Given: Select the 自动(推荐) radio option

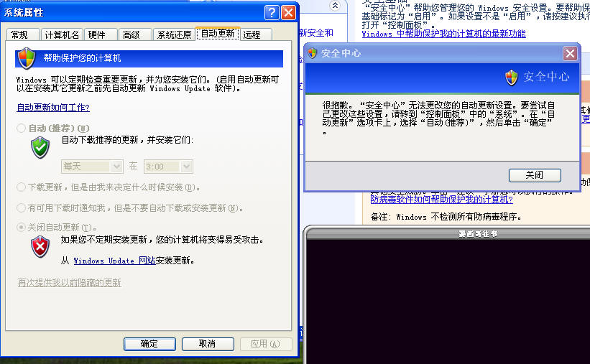Looking at the screenshot, I should (x=21, y=129).
